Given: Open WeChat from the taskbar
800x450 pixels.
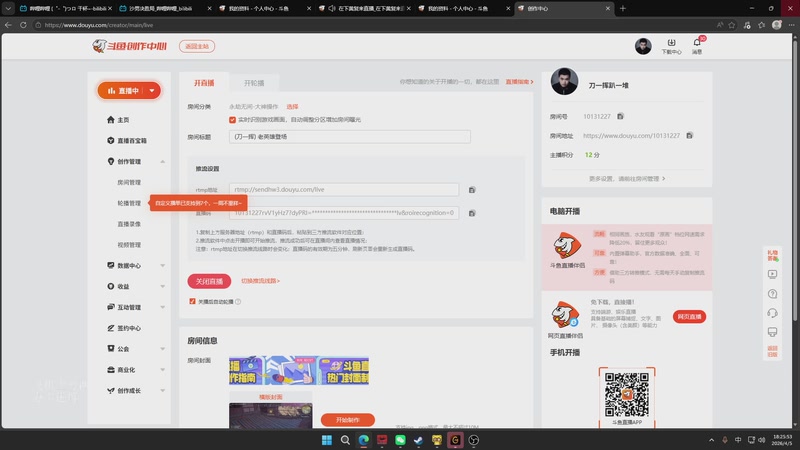Looking at the screenshot, I should pyautogui.click(x=400, y=440).
